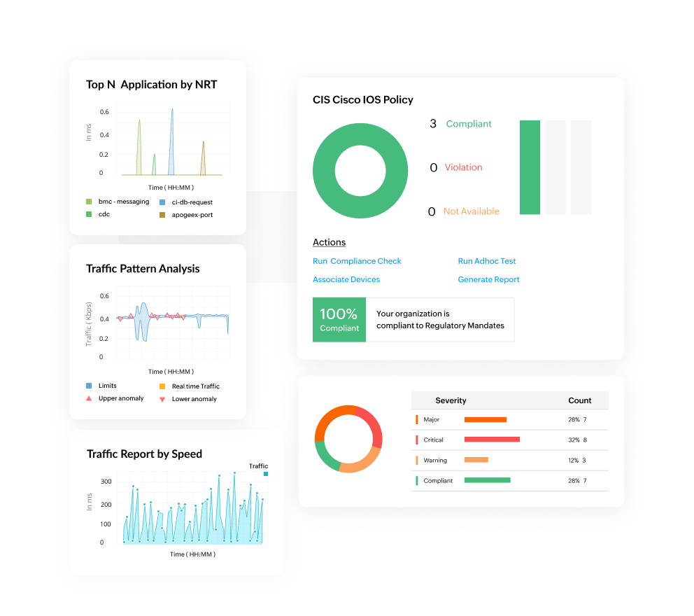Toggle the apogeex-port legend swatch
The height and width of the screenshot is (616, 694).
[162, 215]
